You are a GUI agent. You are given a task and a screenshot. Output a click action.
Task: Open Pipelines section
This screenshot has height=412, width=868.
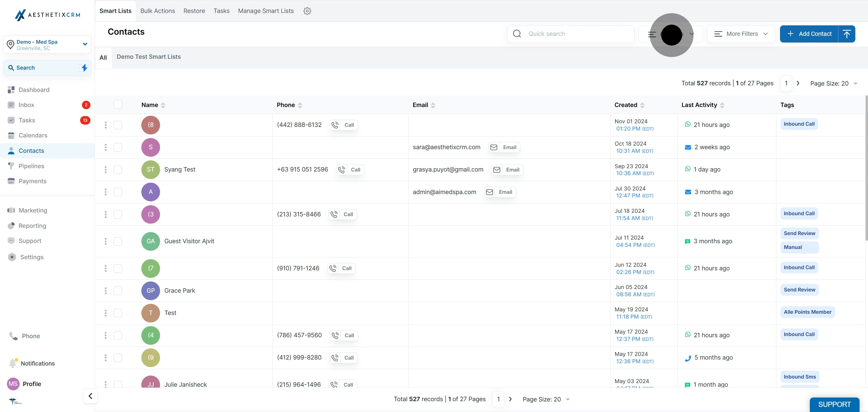point(31,166)
